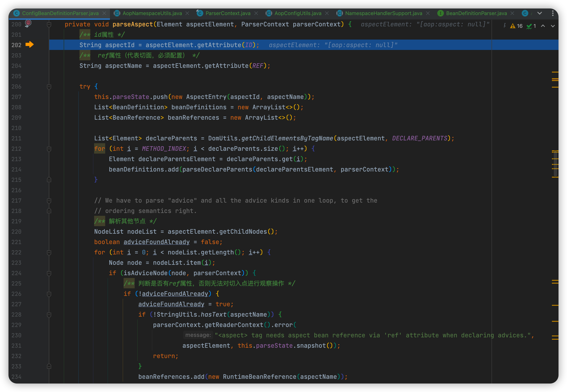Collapse the for loop at line 212
The width and height of the screenshot is (567, 392).
tap(49, 149)
